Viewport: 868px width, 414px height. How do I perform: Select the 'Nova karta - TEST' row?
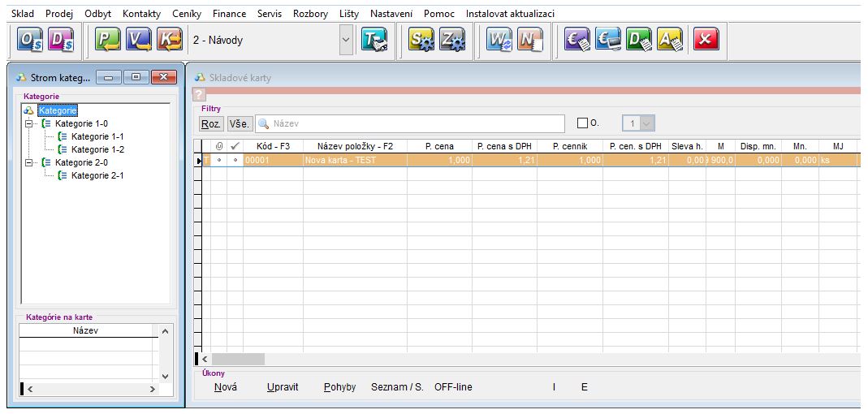[x=354, y=161]
